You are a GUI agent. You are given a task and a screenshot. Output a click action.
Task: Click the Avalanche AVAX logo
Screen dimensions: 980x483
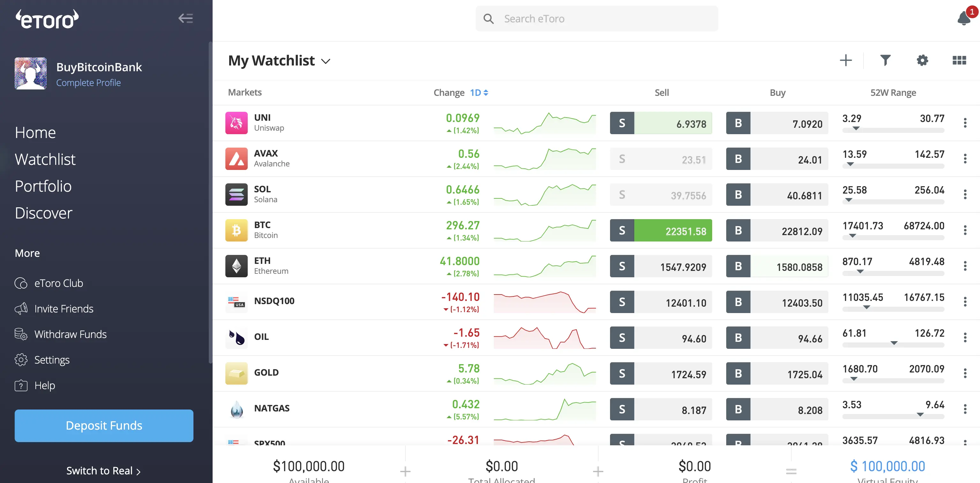(236, 159)
